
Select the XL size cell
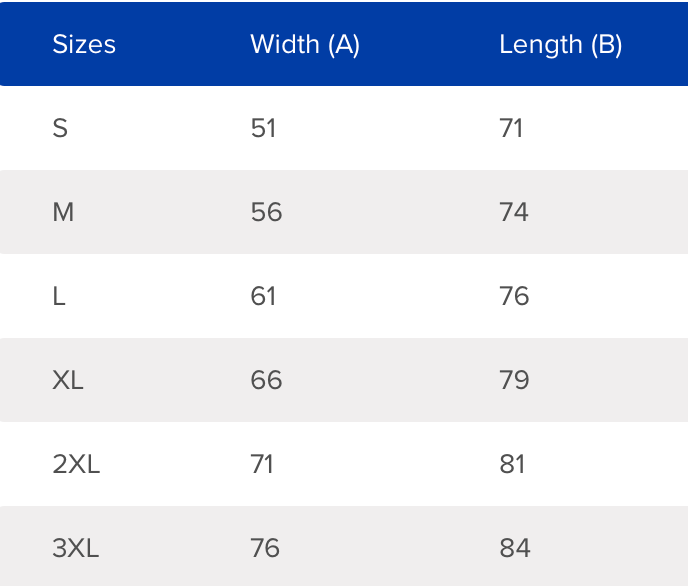[x=68, y=380]
